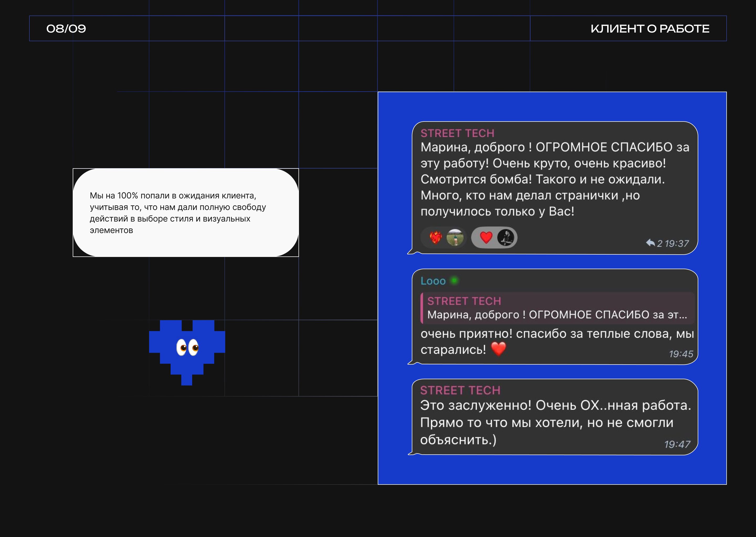The image size is (756, 537).
Task: Click the 08/09 page counter
Action: point(66,29)
